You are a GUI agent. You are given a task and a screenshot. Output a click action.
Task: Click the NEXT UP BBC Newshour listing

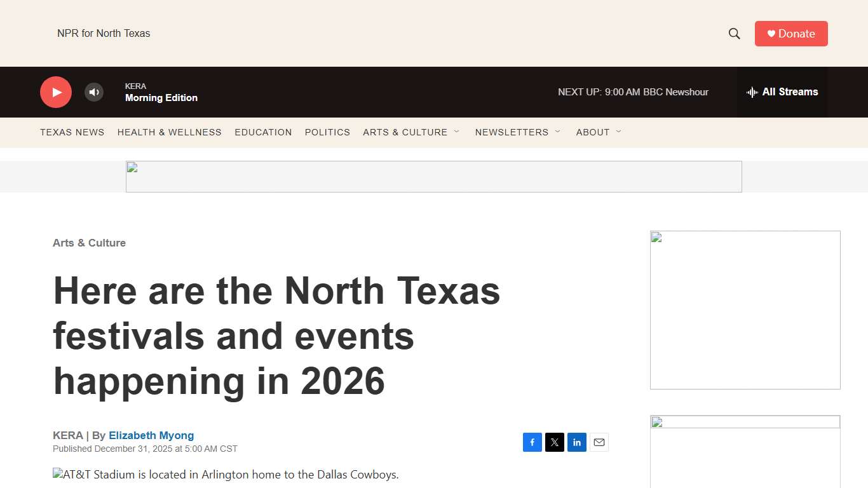pos(633,91)
